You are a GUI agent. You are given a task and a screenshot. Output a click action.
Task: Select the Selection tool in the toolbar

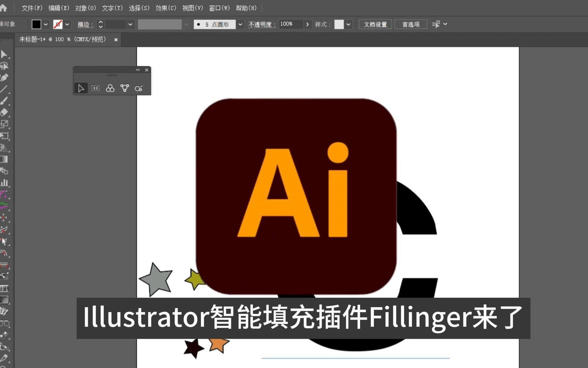pos(5,55)
